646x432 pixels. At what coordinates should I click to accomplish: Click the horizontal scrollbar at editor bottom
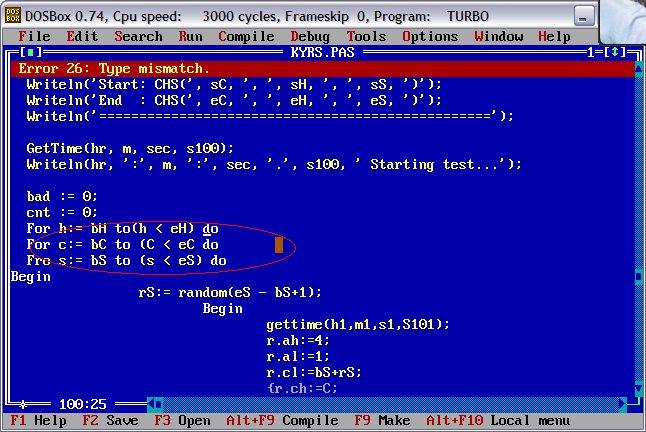pos(380,404)
